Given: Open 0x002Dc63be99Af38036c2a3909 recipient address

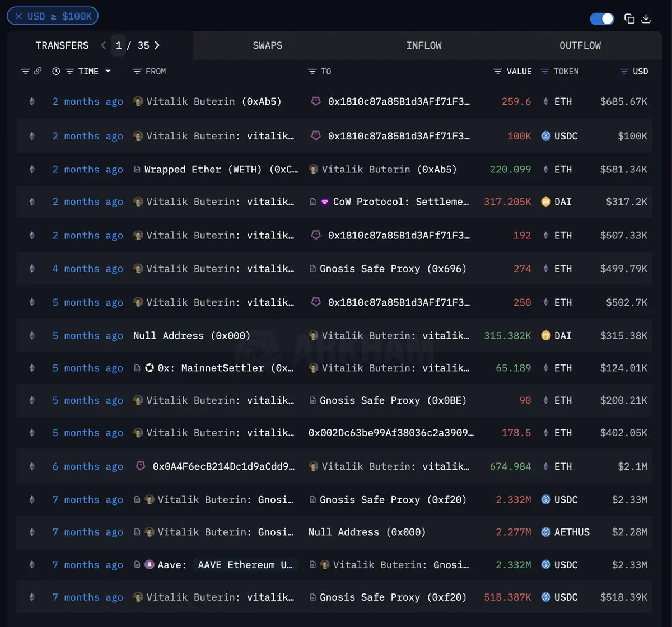Looking at the screenshot, I should (x=391, y=433).
